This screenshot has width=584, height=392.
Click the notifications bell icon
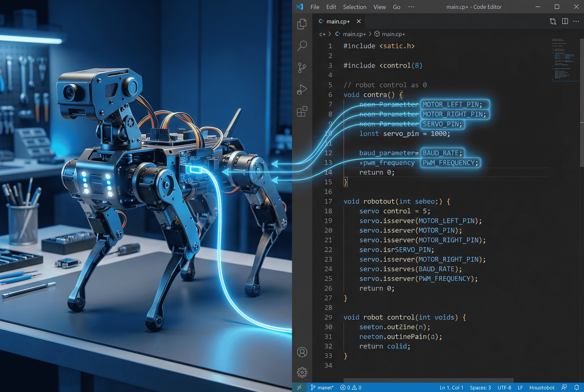(577, 387)
